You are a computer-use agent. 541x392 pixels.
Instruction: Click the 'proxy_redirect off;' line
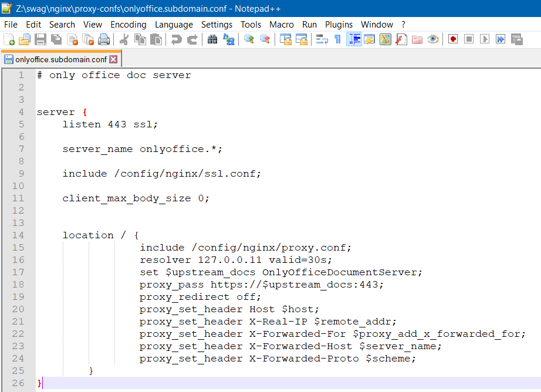[201, 297]
